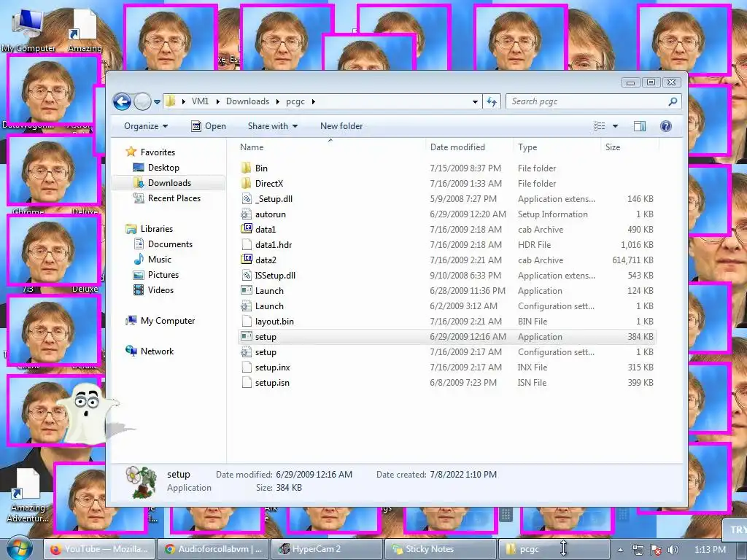747x560 pixels.
Task: Click the folder icon in the address bar
Action: [x=171, y=101]
